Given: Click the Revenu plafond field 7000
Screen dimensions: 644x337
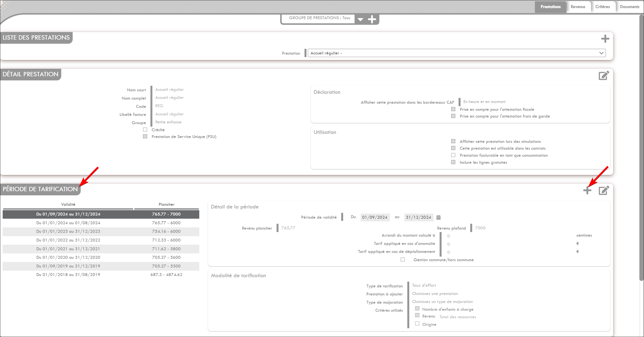Looking at the screenshot, I should tap(480, 228).
